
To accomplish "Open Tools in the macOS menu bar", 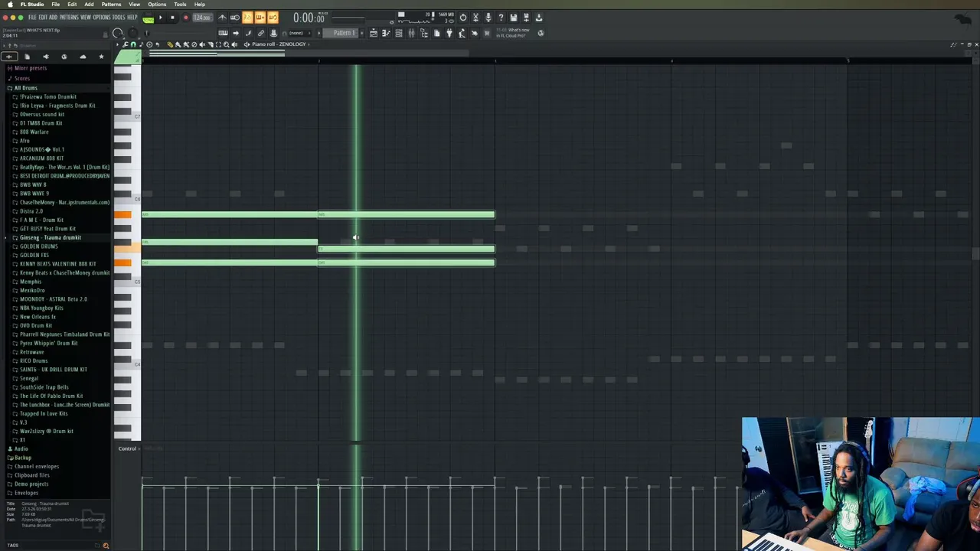I will coord(180,5).
